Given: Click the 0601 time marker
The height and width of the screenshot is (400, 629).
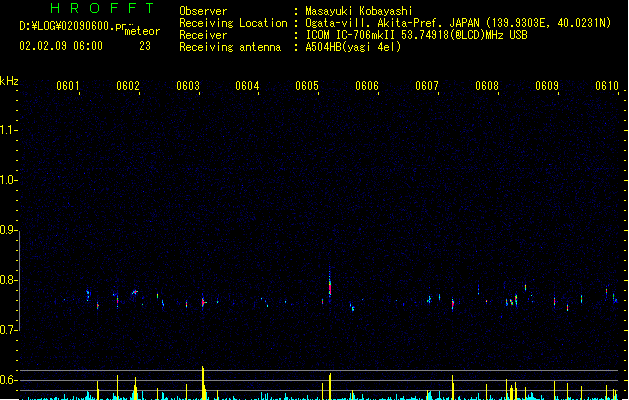Looking at the screenshot, I should pyautogui.click(x=68, y=86).
